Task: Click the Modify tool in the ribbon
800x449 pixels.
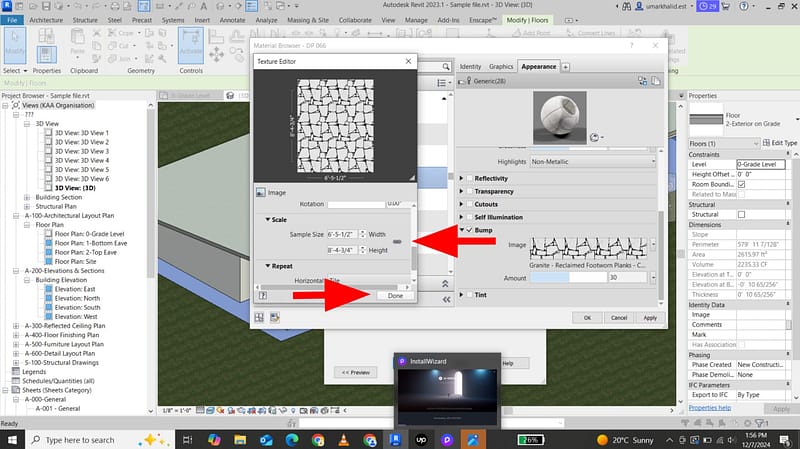Action: pos(16,46)
